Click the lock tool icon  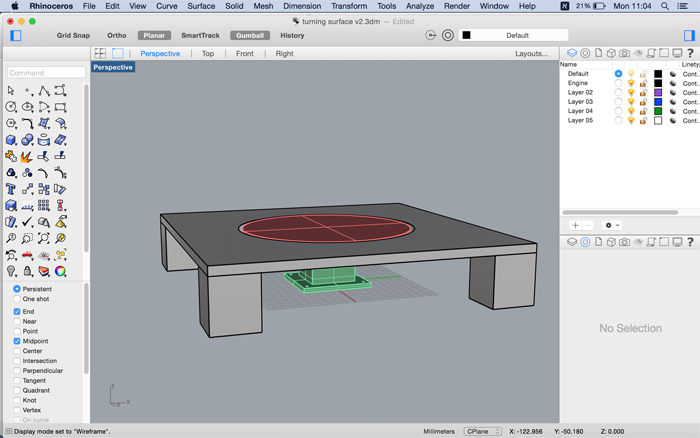[27, 271]
